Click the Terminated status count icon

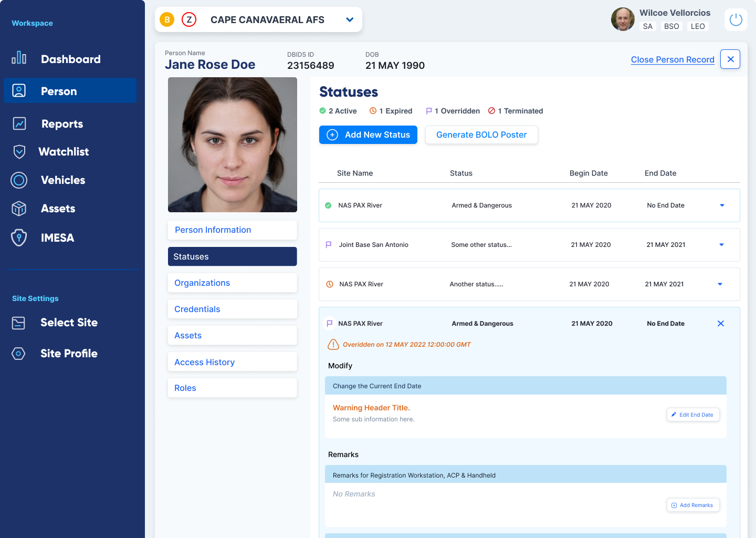pos(492,111)
